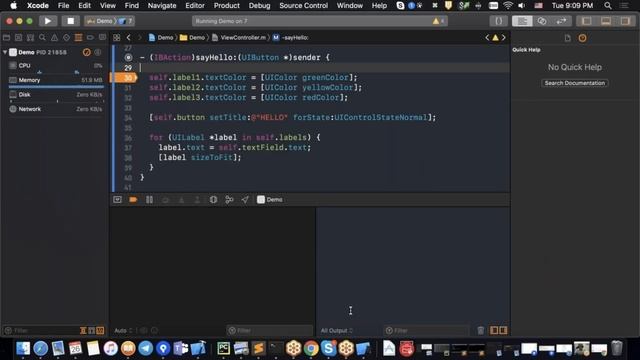Go back in editor history
640x360 pixels.
(x=129, y=38)
